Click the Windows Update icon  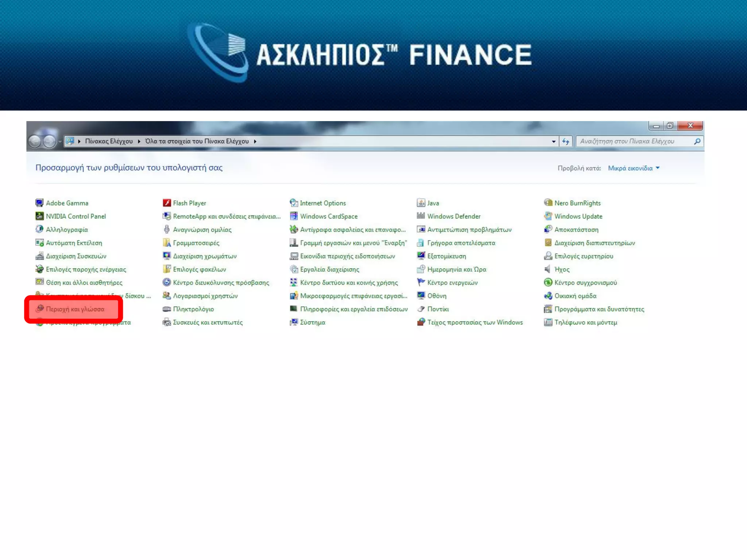tap(548, 216)
